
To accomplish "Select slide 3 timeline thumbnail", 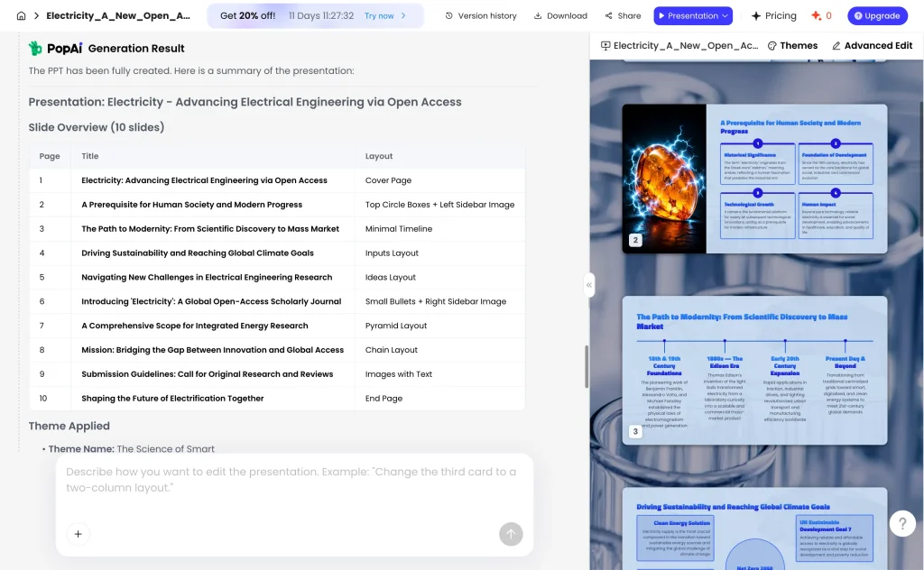I will 754,371.
